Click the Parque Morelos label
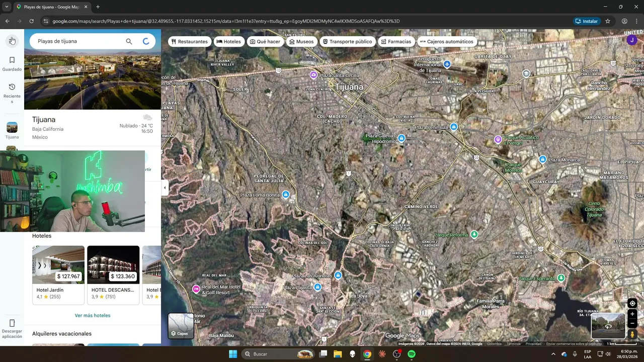644x362 pixels. (x=514, y=167)
